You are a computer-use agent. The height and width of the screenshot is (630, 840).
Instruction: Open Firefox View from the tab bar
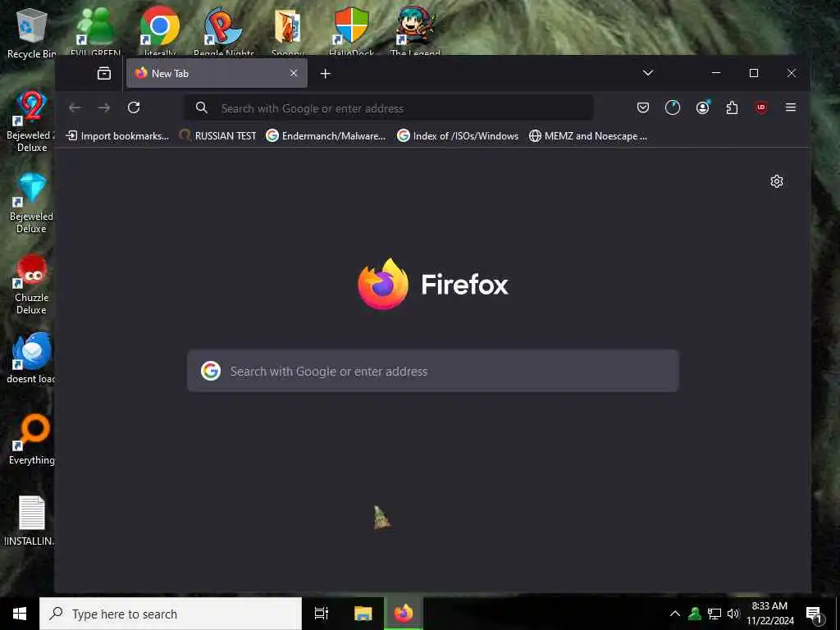point(104,73)
